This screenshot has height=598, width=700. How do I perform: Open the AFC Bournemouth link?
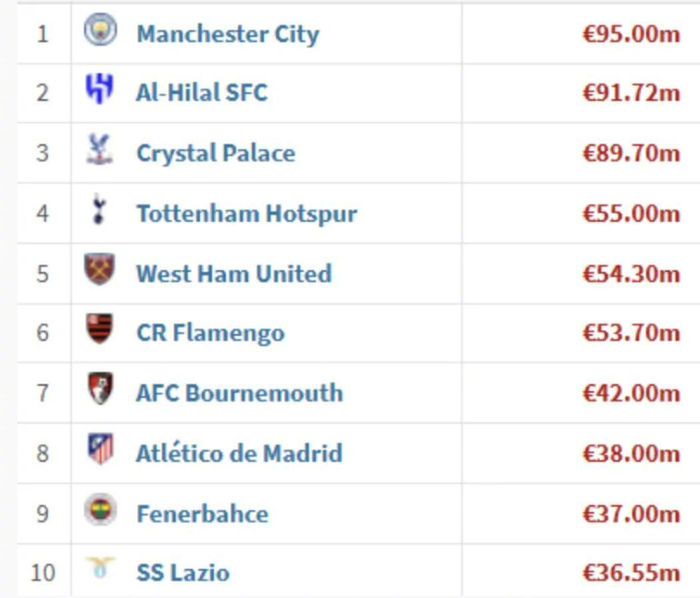click(x=240, y=393)
